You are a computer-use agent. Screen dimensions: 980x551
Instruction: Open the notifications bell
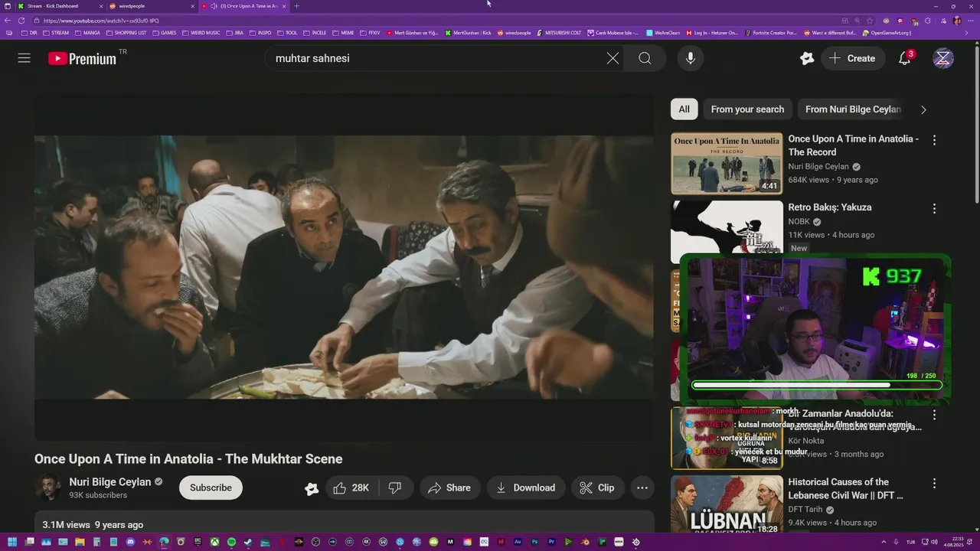(x=904, y=58)
